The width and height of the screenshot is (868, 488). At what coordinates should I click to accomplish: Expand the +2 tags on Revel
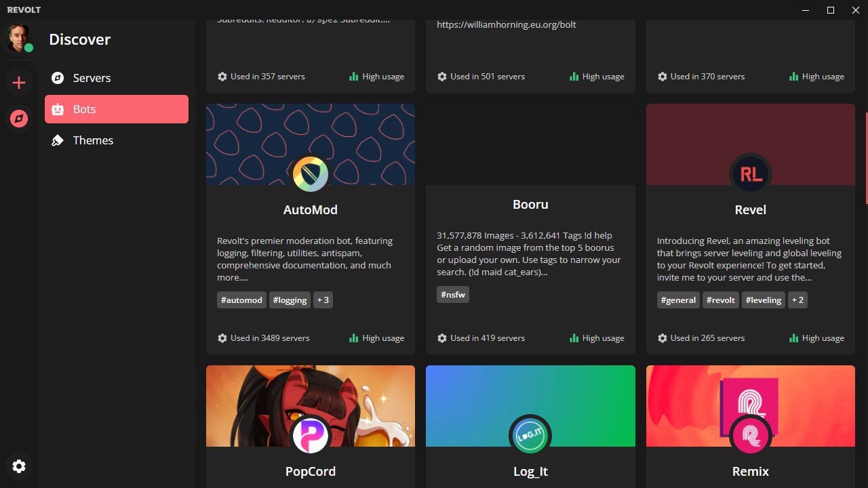coord(797,300)
